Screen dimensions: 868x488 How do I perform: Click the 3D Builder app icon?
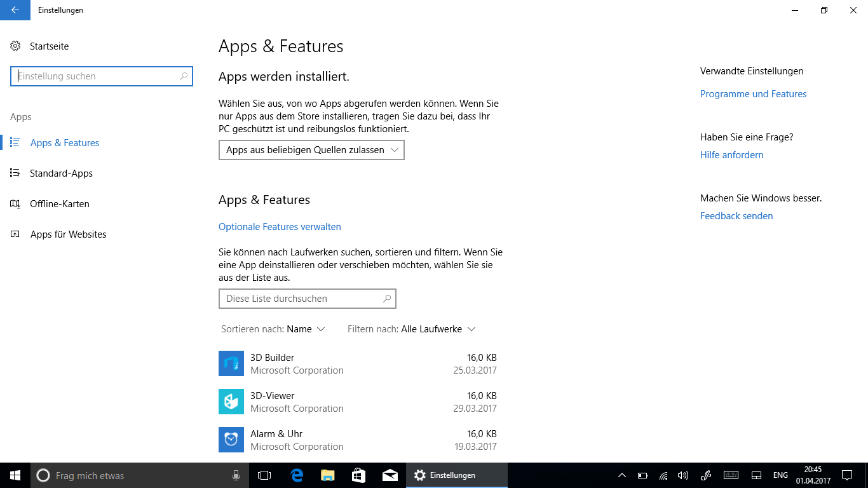click(231, 363)
